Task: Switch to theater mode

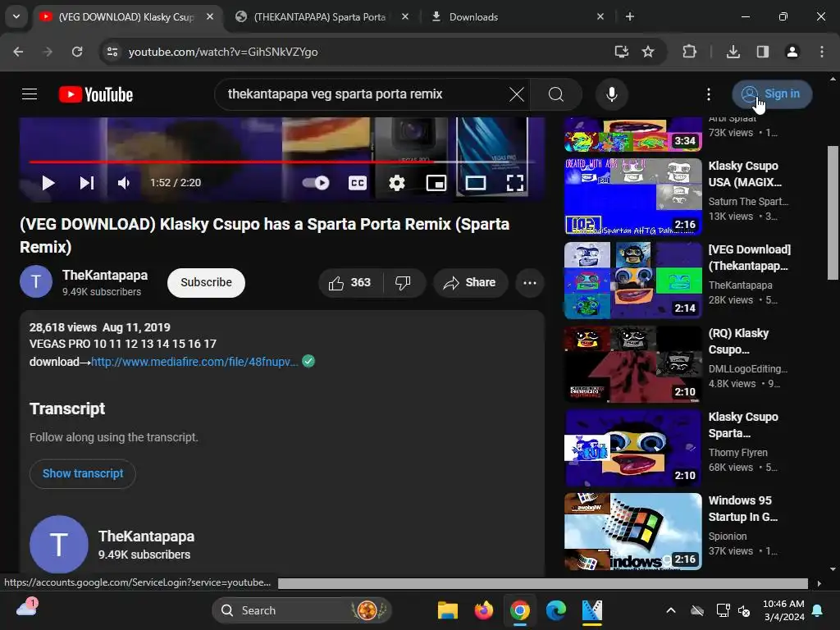Action: coord(475,183)
